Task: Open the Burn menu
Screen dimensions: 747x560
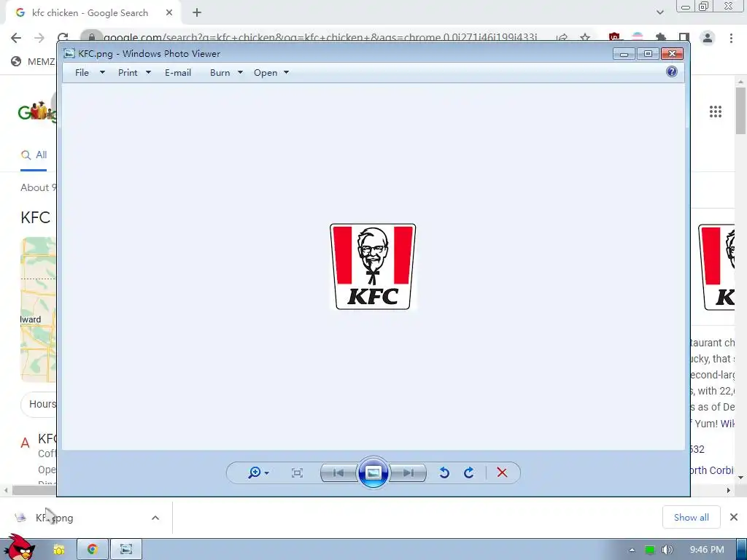Action: pyautogui.click(x=220, y=72)
